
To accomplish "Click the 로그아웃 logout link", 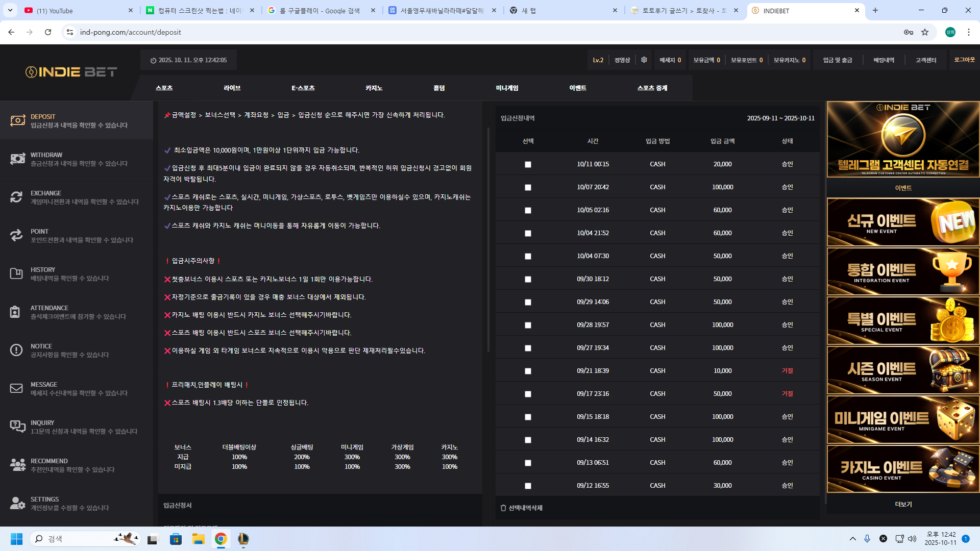I will [964, 60].
